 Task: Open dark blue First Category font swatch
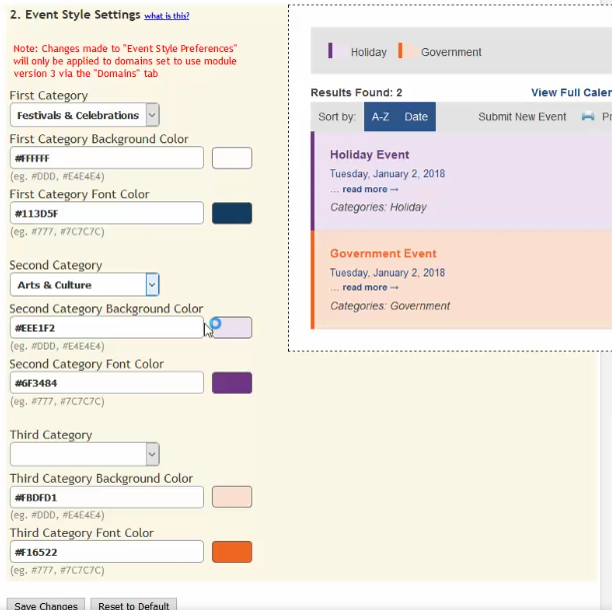[232, 213]
